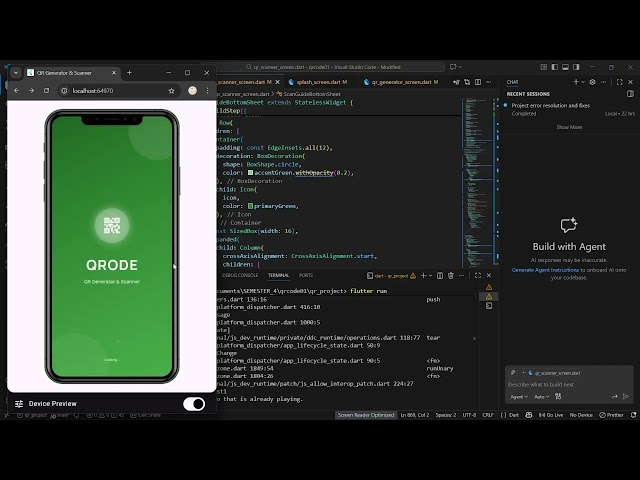The width and height of the screenshot is (640, 480).
Task: Select the QR Generator & Scanner browser tab
Action: click(72, 73)
